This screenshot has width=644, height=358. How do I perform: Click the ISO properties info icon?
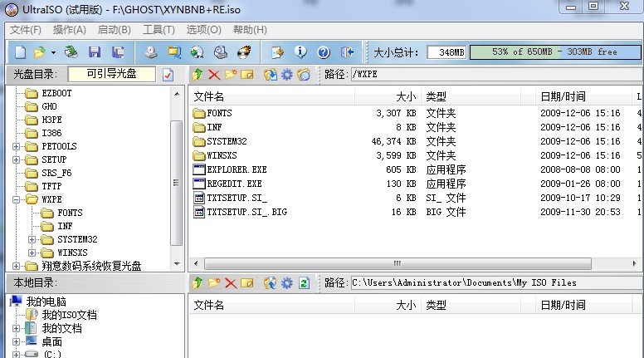click(300, 52)
